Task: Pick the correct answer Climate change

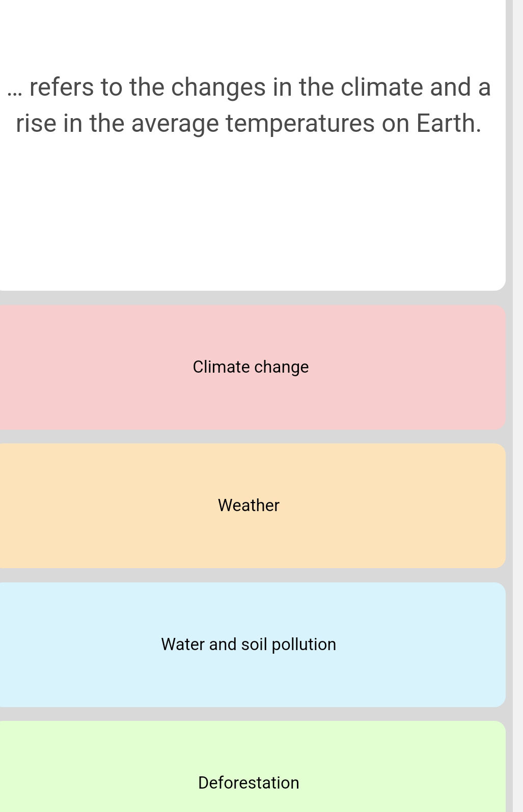Action: click(251, 366)
